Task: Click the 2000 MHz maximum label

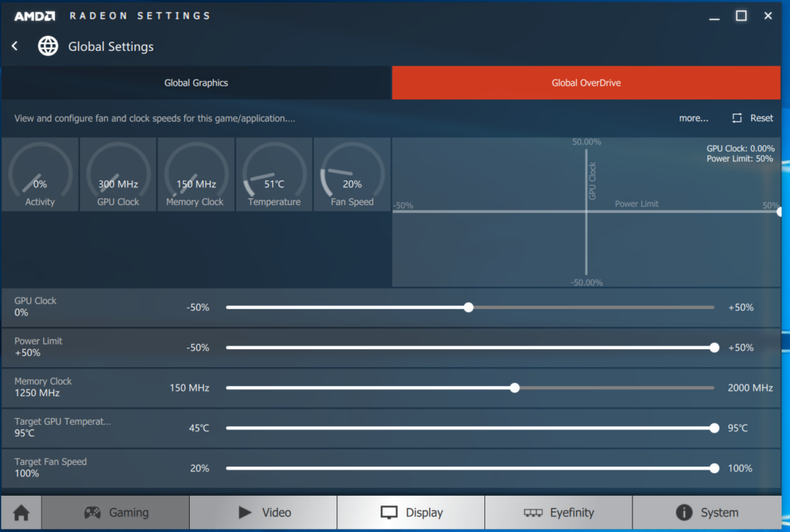Action: (750, 388)
